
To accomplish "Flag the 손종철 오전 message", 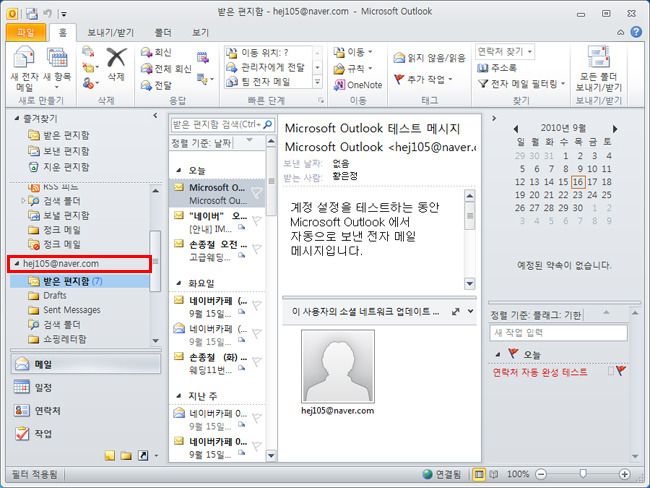I will (257, 248).
